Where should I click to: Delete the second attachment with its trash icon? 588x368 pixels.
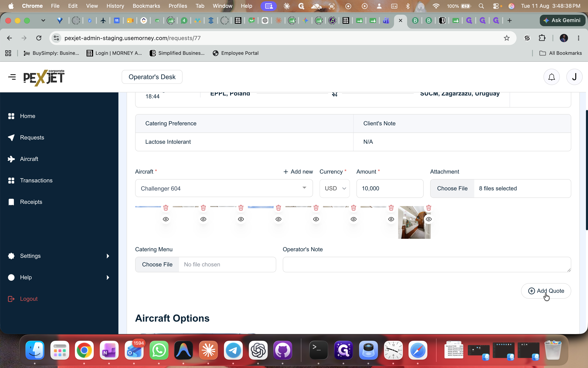(203, 208)
